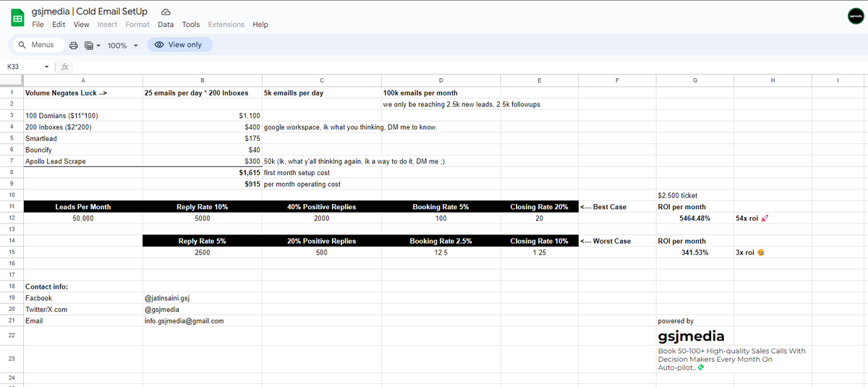Select the Apollo Lead Scrape cell
Viewport: 868px width, 387px height.
tap(82, 161)
